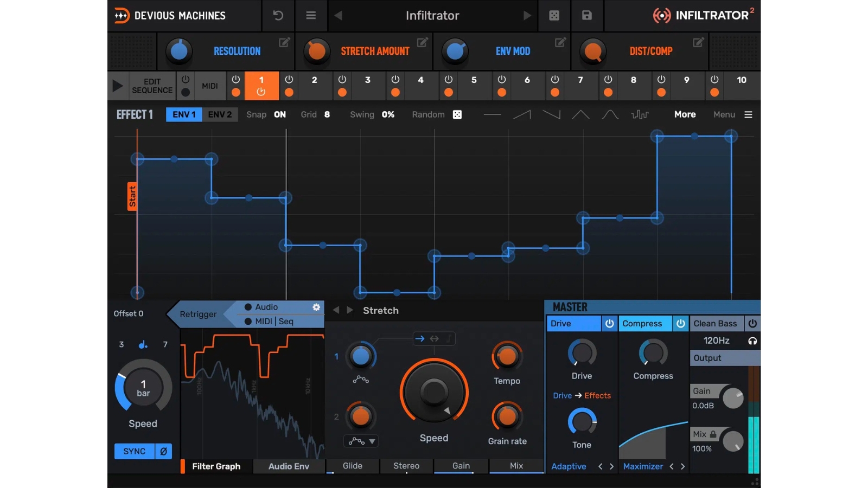Toggle power for effect slot 5
Viewport: 868px width, 488px height.
point(449,80)
